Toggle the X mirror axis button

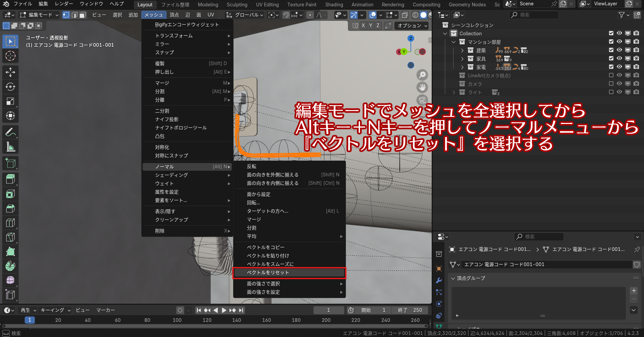(363, 26)
